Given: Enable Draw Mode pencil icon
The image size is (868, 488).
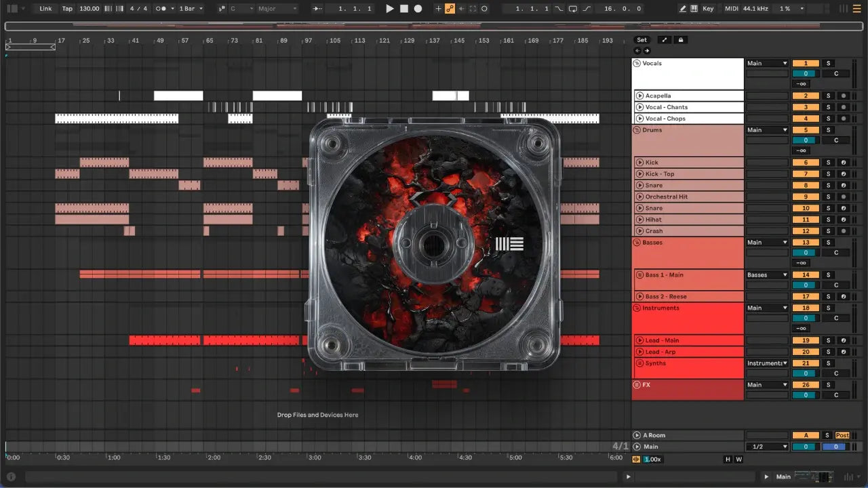Looking at the screenshot, I should pyautogui.click(x=683, y=9).
